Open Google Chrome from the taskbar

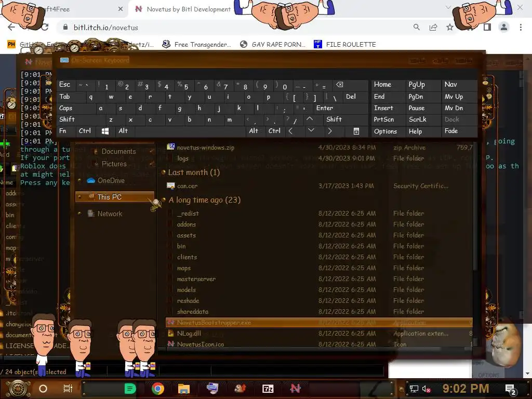[x=158, y=389]
